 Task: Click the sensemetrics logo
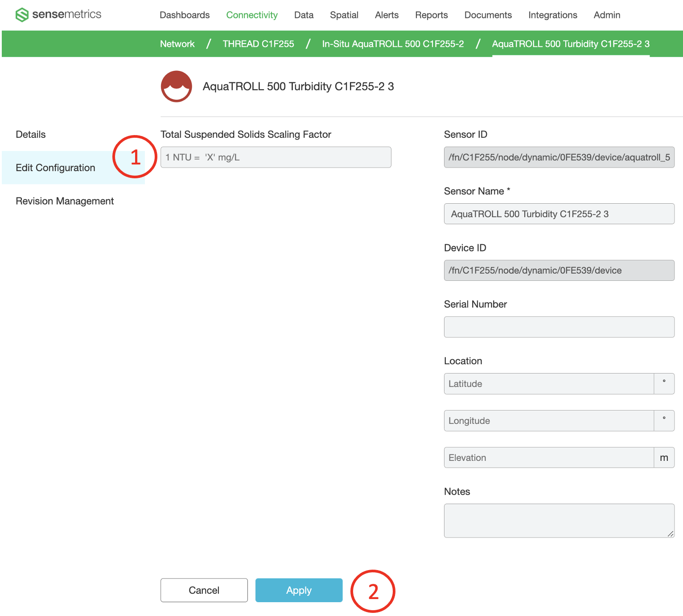pos(58,15)
